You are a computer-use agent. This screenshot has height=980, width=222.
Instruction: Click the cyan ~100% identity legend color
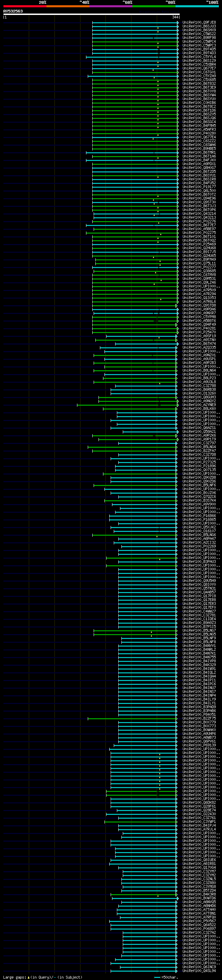coord(197,6)
